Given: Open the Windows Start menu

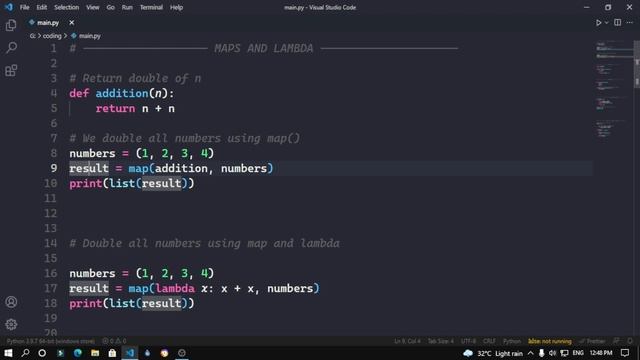Looking at the screenshot, I should coord(8,353).
